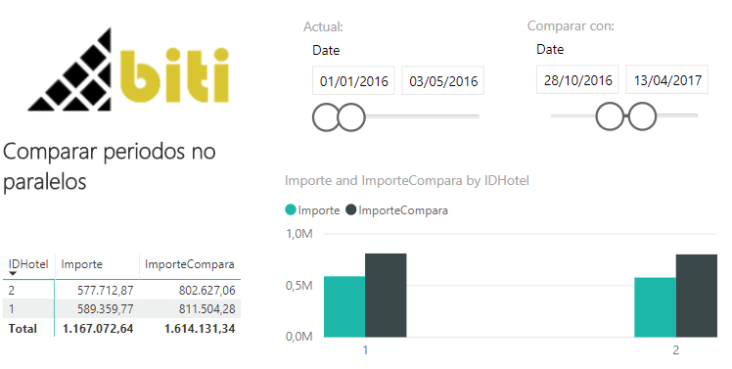Select the Comparar con end date 13/04/2017
732x369 pixels.
pyautogui.click(x=667, y=80)
